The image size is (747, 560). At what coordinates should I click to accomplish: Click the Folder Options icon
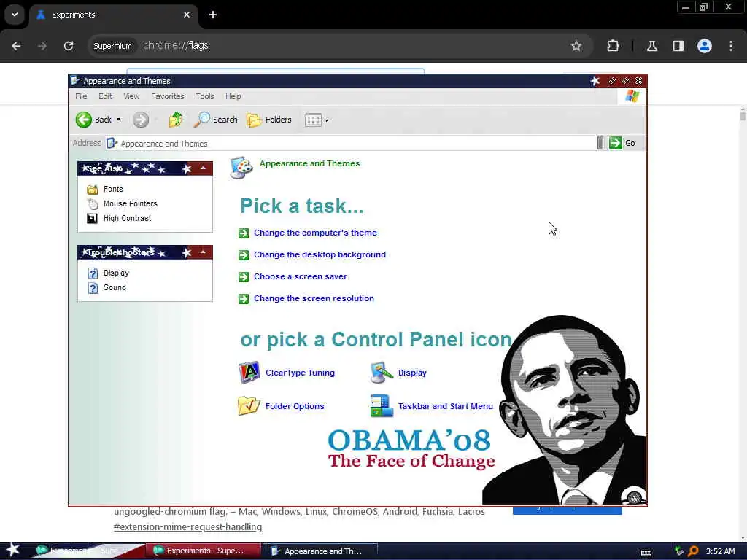[x=249, y=405]
